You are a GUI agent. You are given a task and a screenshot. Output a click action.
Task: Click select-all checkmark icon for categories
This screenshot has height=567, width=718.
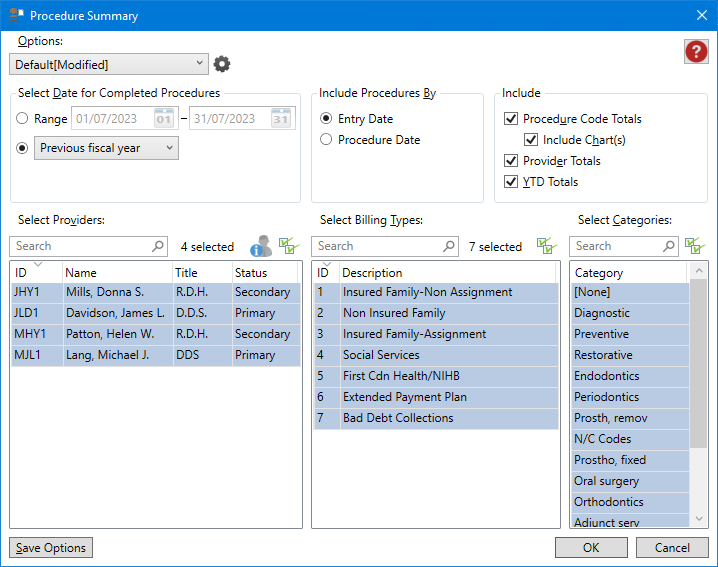coord(695,246)
